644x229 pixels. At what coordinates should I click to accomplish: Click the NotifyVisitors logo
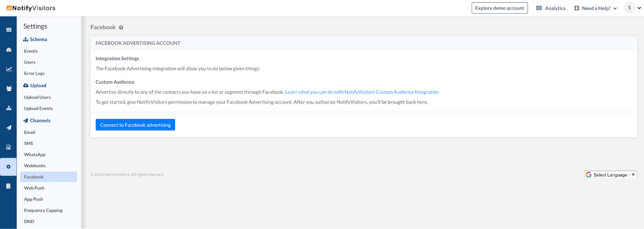coord(31,8)
